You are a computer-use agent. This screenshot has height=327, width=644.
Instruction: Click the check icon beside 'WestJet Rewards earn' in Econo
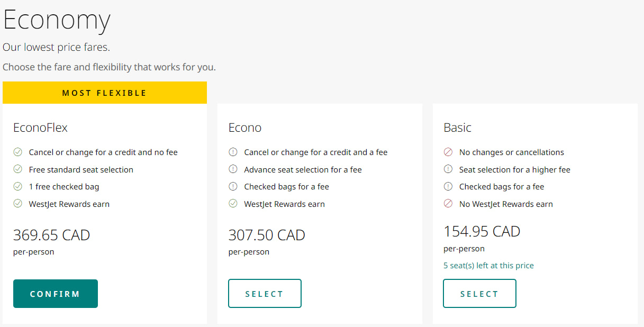click(x=233, y=204)
